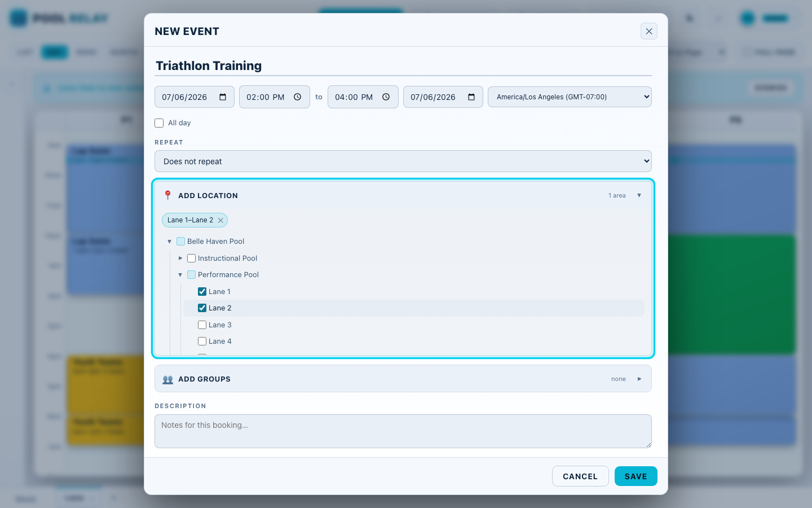Click the start date 07/06/2026 field

tap(195, 97)
